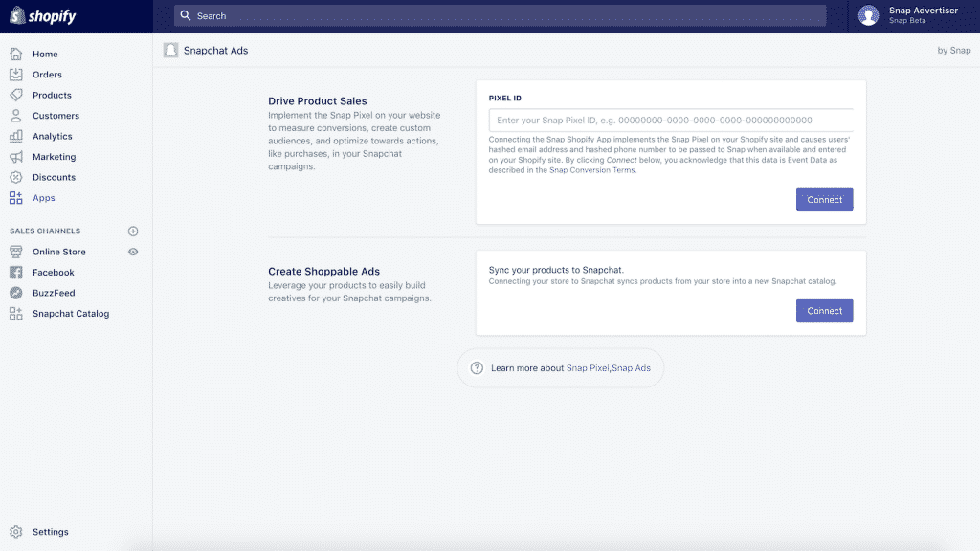
Task: Click Connect button to sync products
Action: click(824, 311)
